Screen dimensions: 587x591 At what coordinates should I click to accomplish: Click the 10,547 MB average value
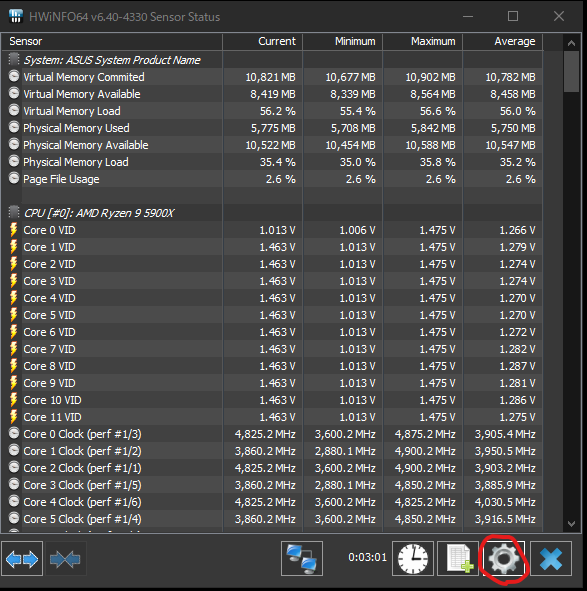[x=510, y=145]
